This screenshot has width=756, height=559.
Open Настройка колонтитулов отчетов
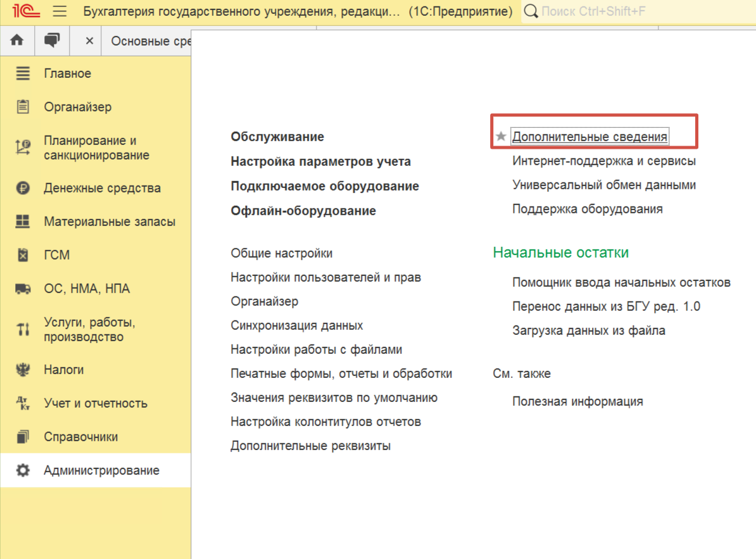(326, 422)
